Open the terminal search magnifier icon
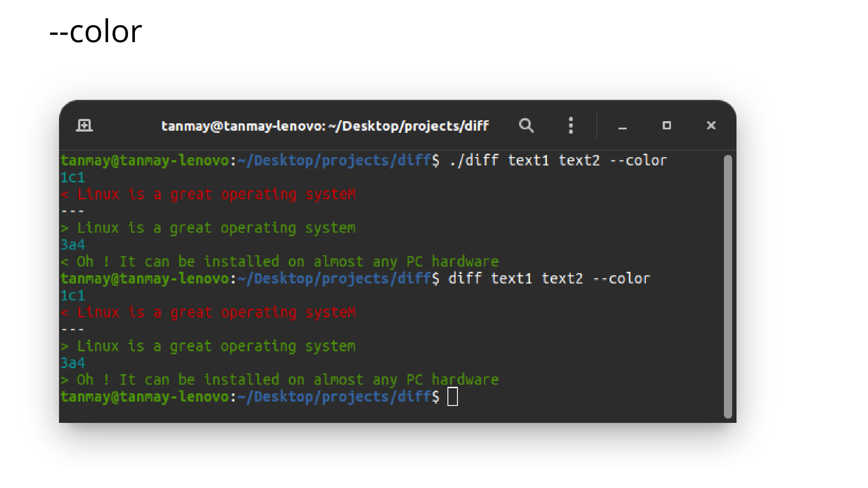The height and width of the screenshot is (488, 868). [x=526, y=125]
